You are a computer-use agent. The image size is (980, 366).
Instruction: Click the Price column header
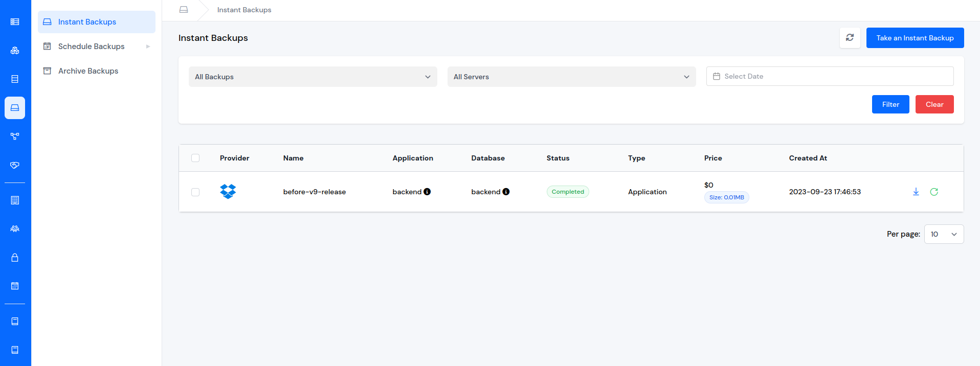[x=713, y=158]
